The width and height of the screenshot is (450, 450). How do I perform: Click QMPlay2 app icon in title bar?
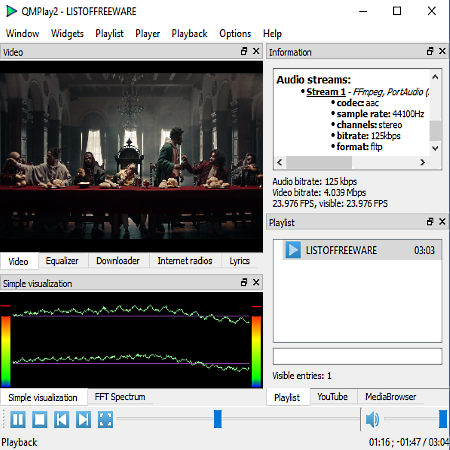11,11
